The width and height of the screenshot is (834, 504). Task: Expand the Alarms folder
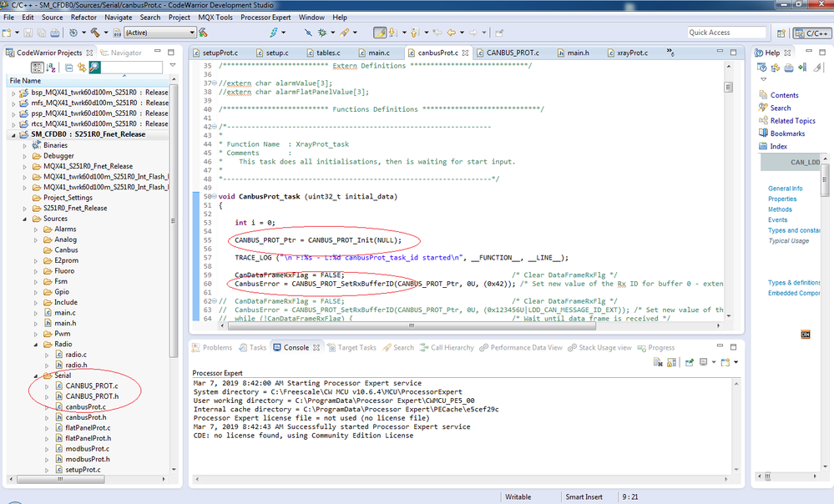click(36, 229)
